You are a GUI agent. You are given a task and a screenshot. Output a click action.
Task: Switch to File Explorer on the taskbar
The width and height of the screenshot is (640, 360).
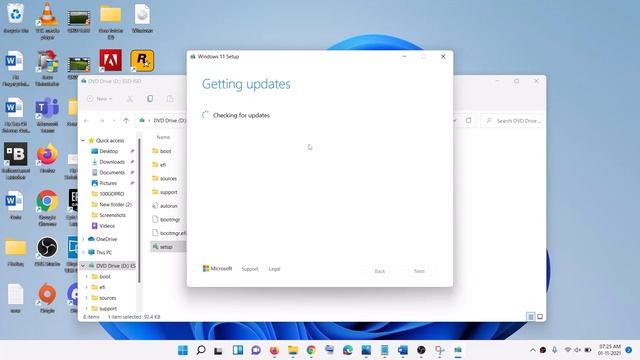[293, 350]
